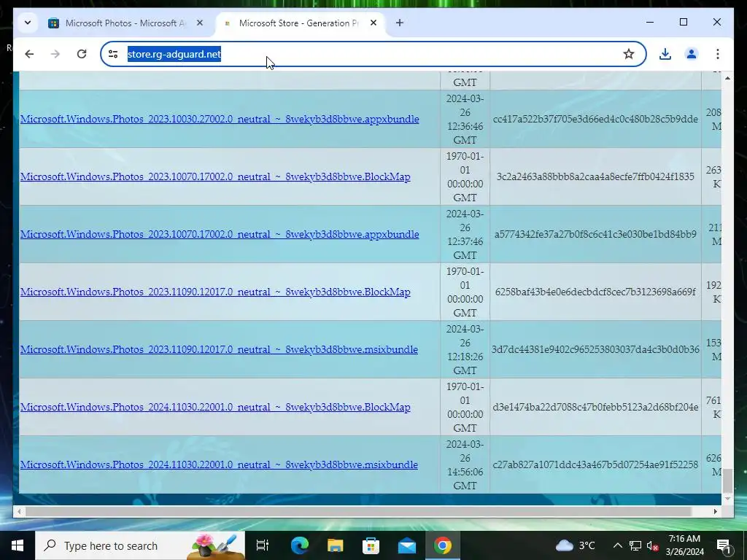Click the vertical scrollbar thumb
This screenshot has height=560, width=747.
pos(727,481)
